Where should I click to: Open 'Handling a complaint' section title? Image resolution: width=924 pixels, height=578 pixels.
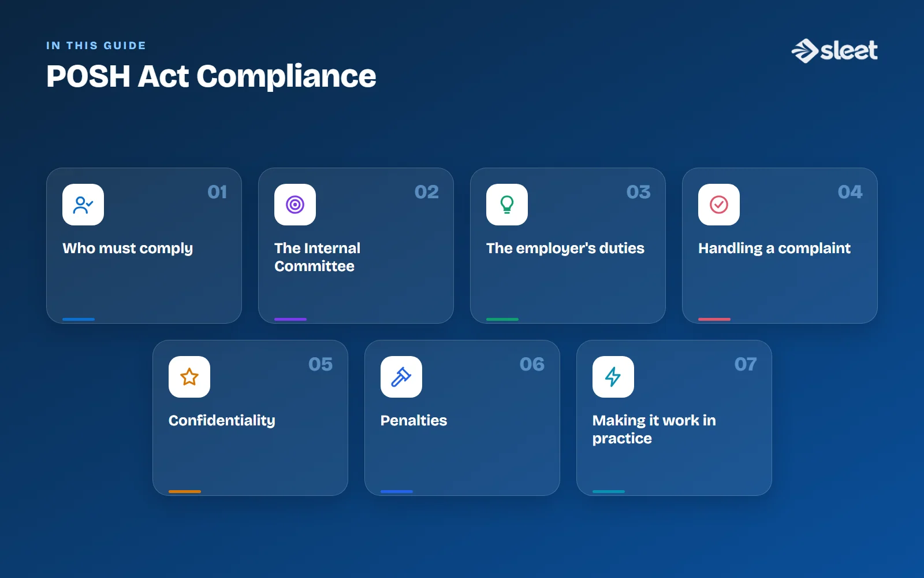[774, 249]
